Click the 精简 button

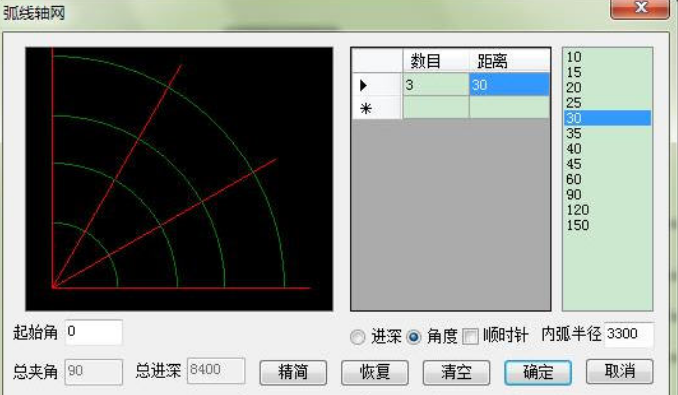[293, 372]
